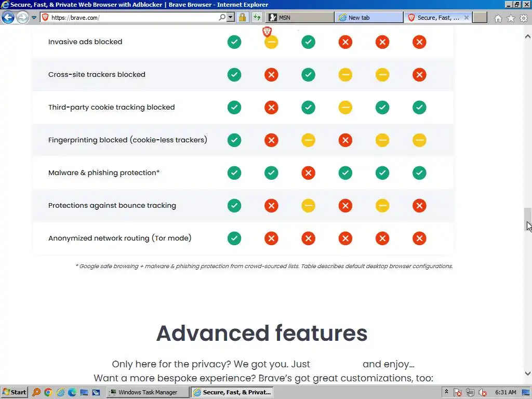The width and height of the screenshot is (532, 399).
Task: Expand the address bar autocomplete dropdown
Action: coord(231,17)
